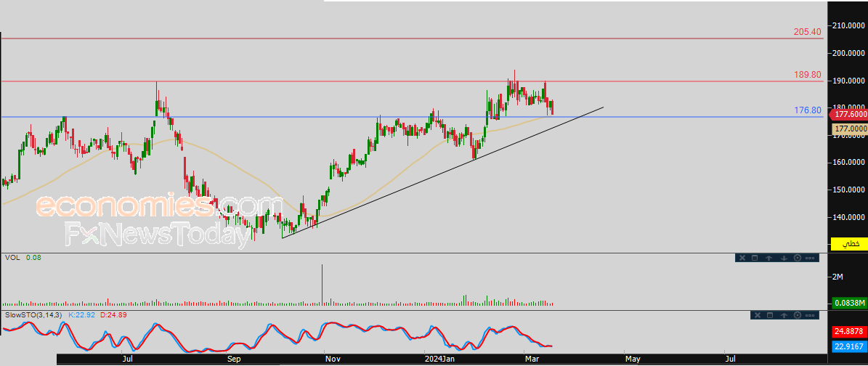
Task: Click the 140.0000 price axis label
Action: pos(849,218)
